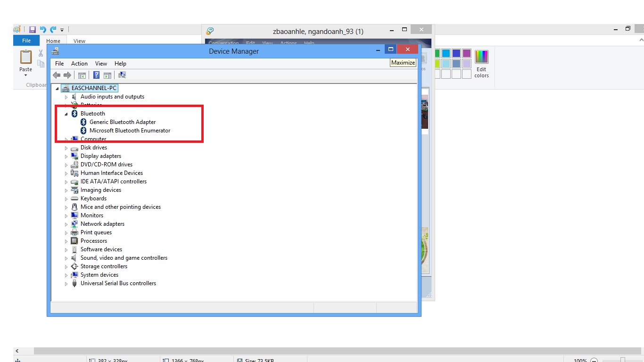Click the Imaging devices camera icon
The height and width of the screenshot is (362, 644).
click(74, 190)
